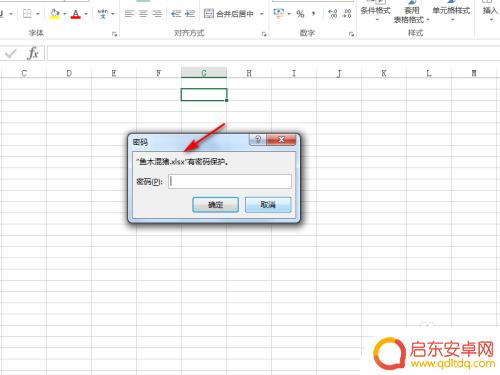Viewport: 500px width, 375px height.
Task: Open Conditional Formatting (条件格式) menu
Action: tap(376, 12)
